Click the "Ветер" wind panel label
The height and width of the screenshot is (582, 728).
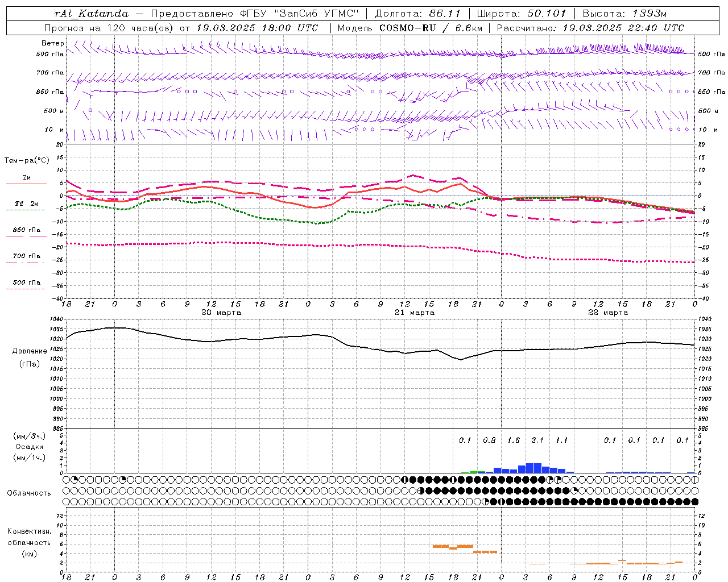[x=53, y=43]
